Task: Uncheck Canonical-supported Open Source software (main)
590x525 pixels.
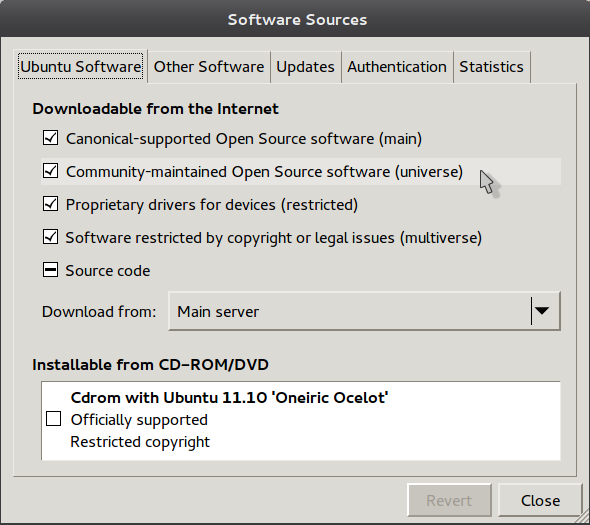Action: (x=50, y=138)
